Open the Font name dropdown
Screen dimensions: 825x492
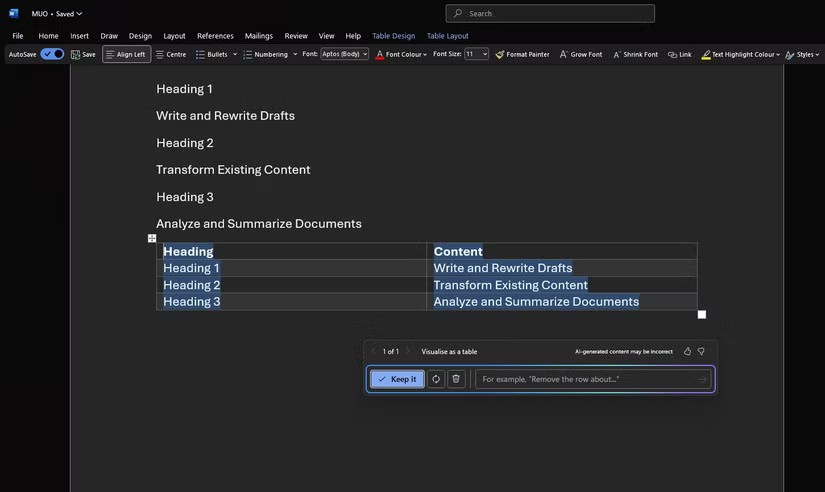point(345,54)
